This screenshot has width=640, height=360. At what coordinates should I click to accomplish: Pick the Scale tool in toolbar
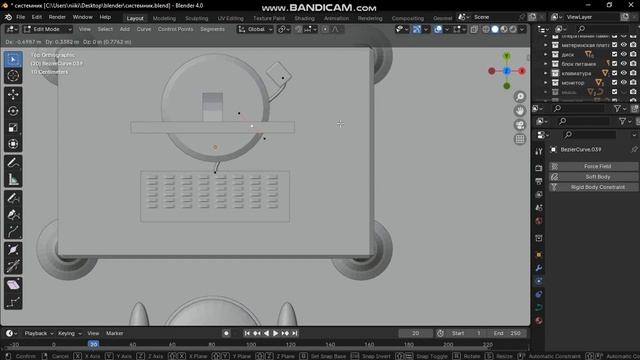13,127
